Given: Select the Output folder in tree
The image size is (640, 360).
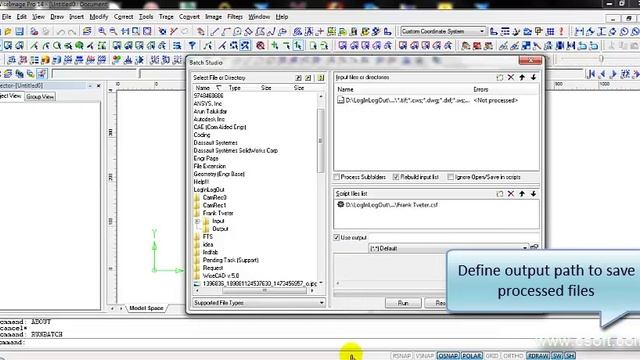Looking at the screenshot, I should click(x=220, y=229).
